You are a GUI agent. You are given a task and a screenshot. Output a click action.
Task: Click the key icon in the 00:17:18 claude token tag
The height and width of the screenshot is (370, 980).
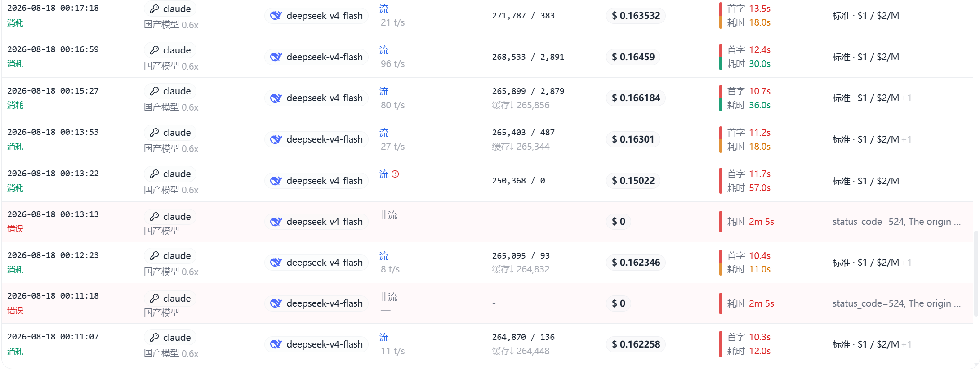[x=155, y=9]
